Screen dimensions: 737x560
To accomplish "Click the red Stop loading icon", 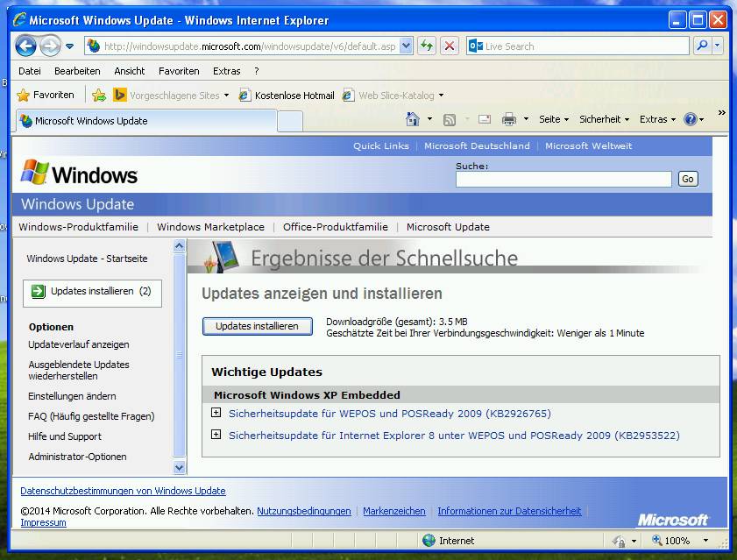I will point(450,46).
